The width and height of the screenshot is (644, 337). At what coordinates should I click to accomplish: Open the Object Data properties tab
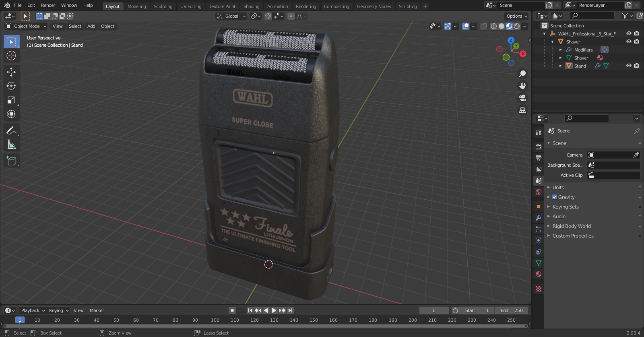[539, 263]
